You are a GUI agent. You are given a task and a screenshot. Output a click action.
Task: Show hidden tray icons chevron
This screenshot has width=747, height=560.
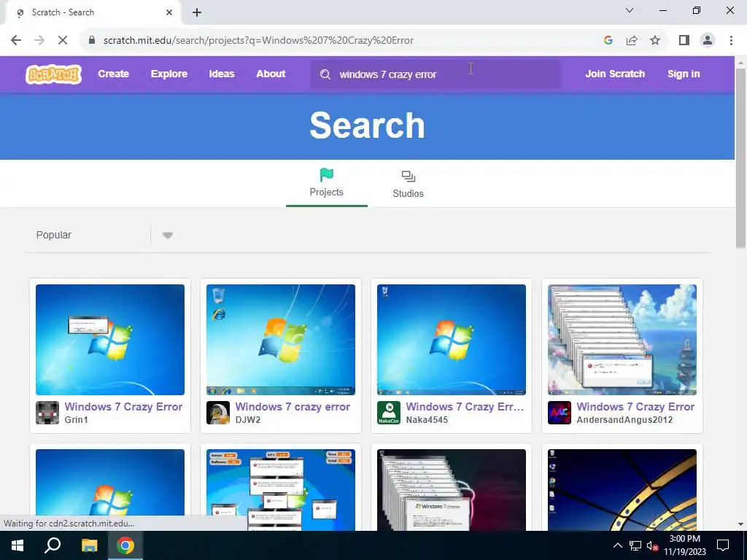pos(617,545)
